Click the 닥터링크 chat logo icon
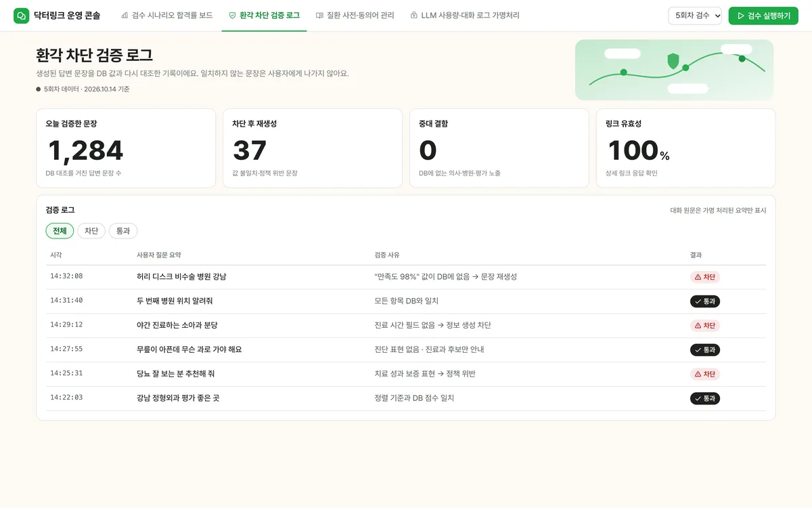812x508 pixels. click(22, 16)
